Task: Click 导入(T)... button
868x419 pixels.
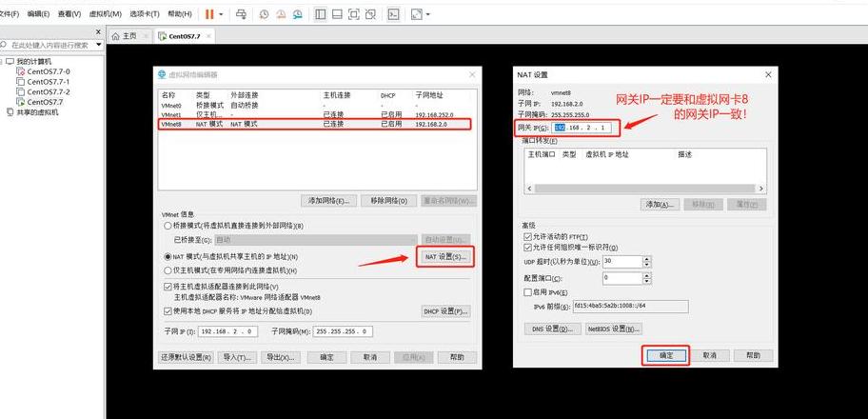Action: [238, 357]
